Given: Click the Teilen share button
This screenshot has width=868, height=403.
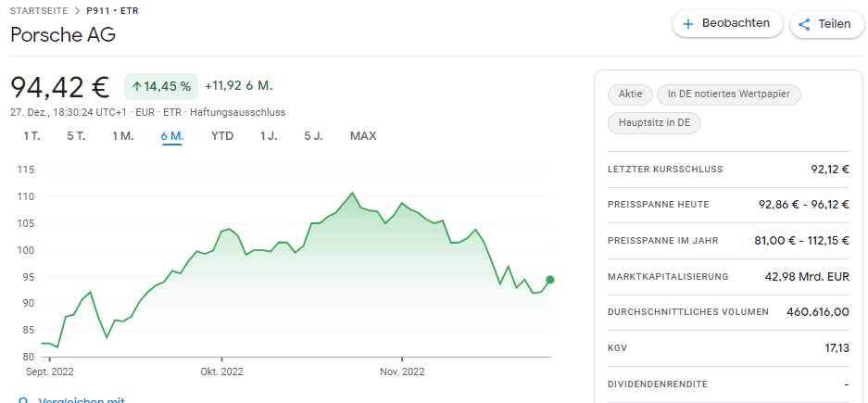Looking at the screenshot, I should pyautogui.click(x=827, y=24).
